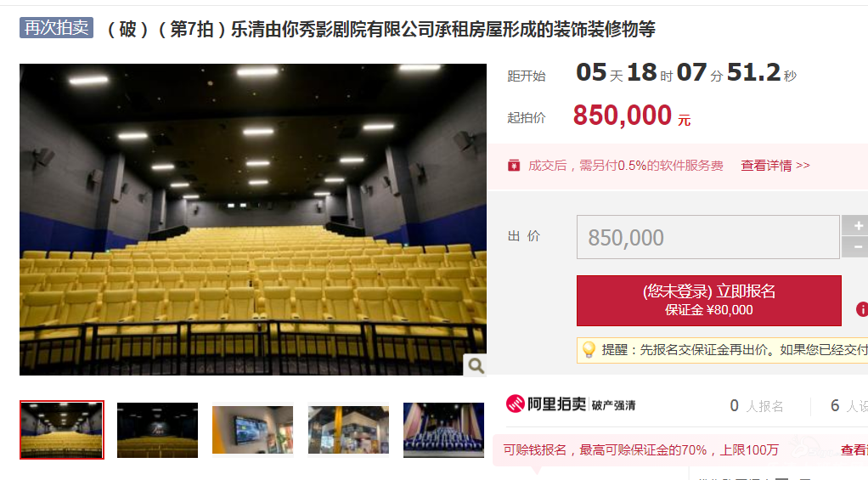The image size is (868, 480).
Task: Click the main theater auction photo
Action: click(253, 219)
